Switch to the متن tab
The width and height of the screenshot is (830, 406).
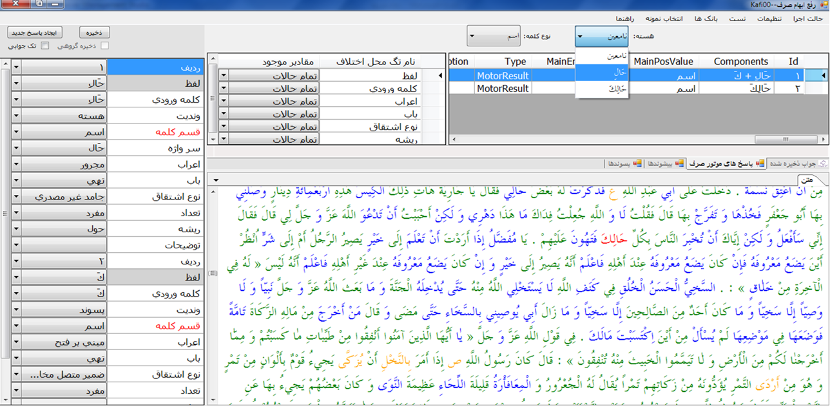click(815, 176)
